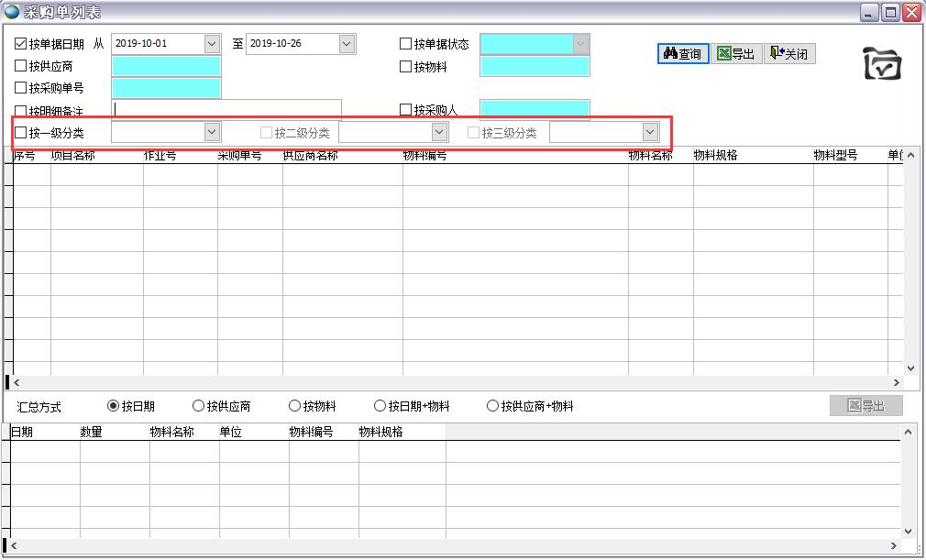Click the top 导出 Excel export button
The width and height of the screenshot is (926, 560).
[x=736, y=54]
